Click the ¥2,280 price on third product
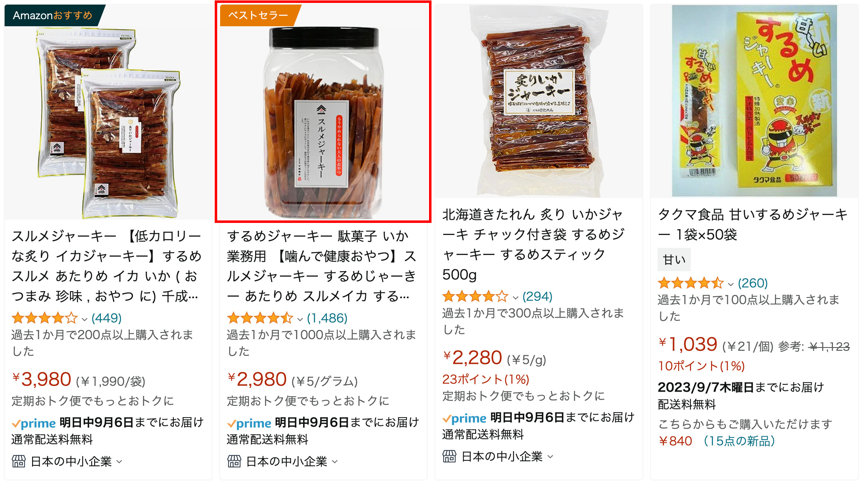 [472, 358]
